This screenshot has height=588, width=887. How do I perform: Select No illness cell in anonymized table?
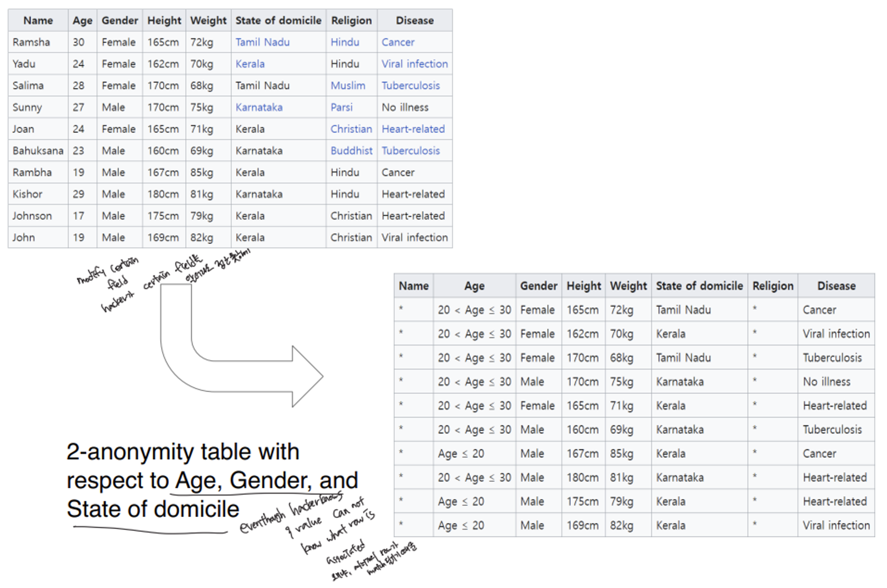tap(826, 382)
